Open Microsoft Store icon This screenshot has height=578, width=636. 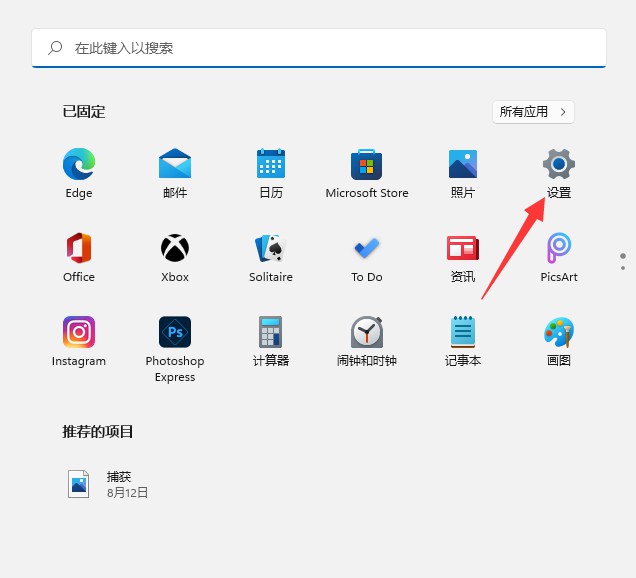[x=367, y=164]
